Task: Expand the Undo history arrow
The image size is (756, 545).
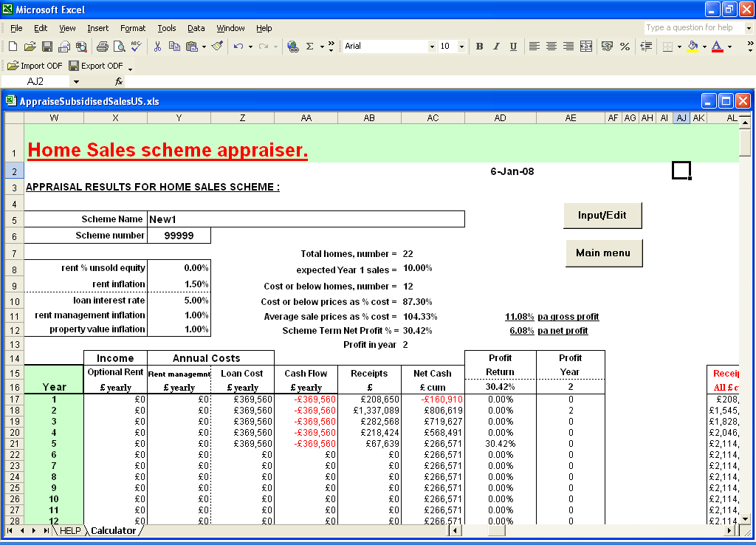Action: [x=250, y=47]
